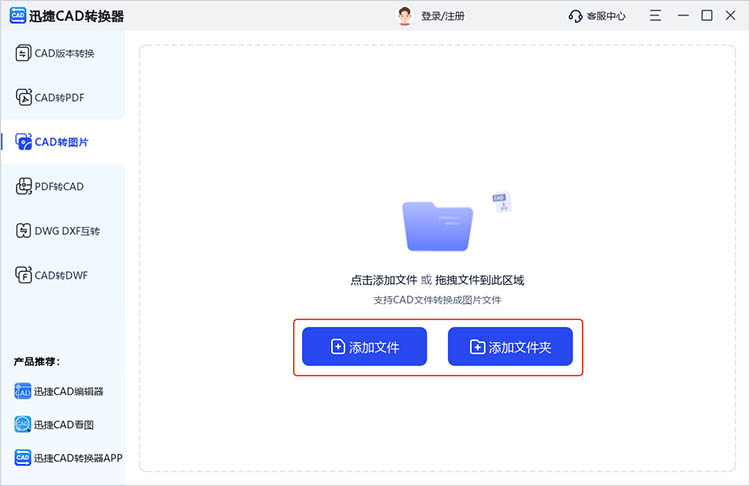Click 点击添加文件 text in drop area

[x=384, y=280]
